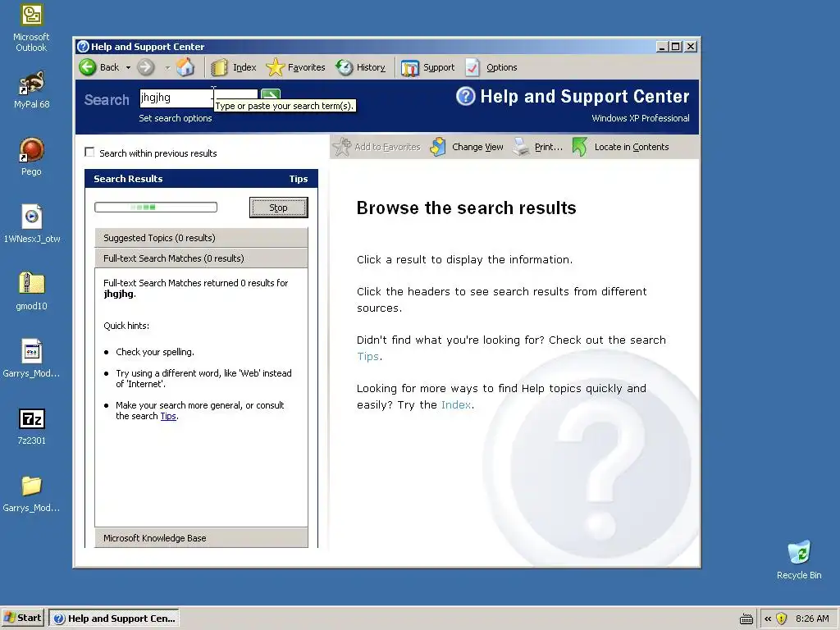840x630 pixels.
Task: Click the grey Forward arrow icon
Action: [x=146, y=67]
